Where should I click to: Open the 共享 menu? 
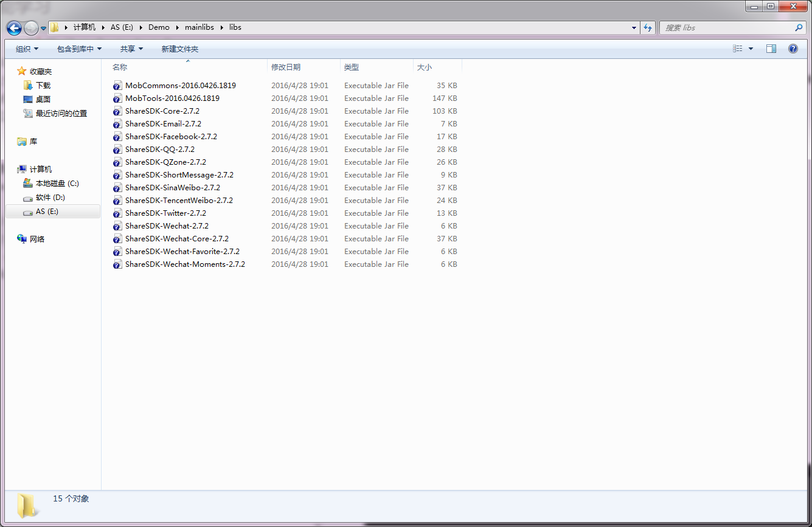(x=131, y=49)
